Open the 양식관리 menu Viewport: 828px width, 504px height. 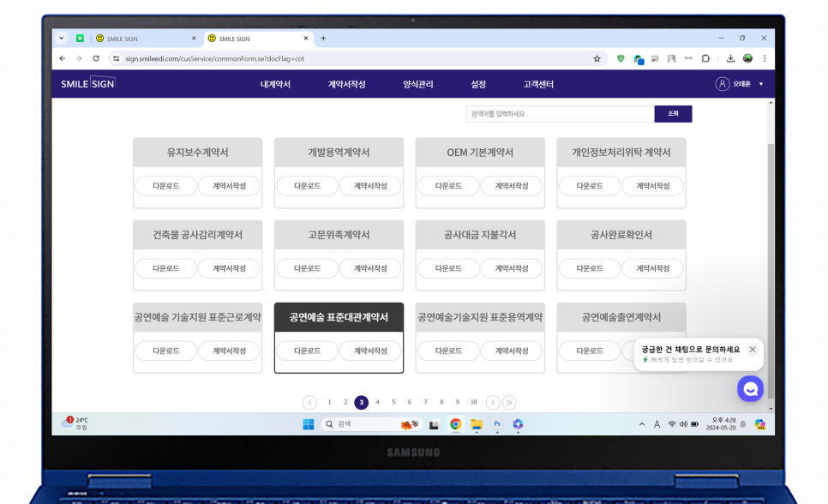(x=417, y=84)
